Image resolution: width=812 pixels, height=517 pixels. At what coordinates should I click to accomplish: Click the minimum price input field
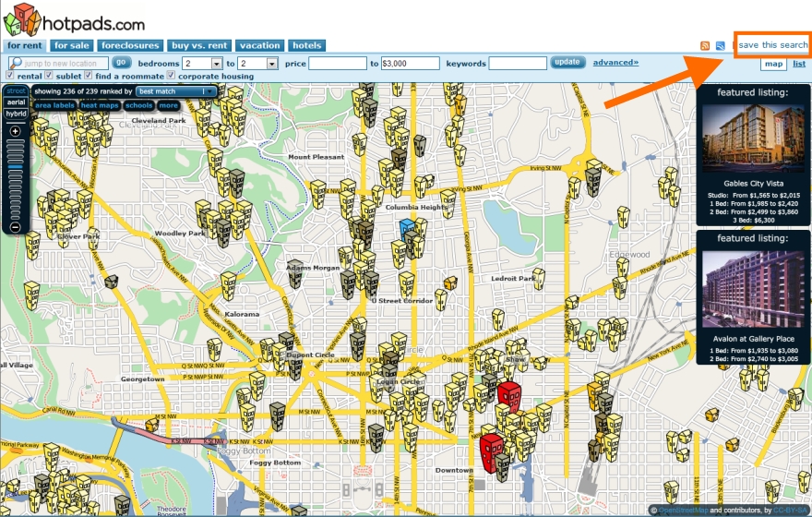(338, 63)
